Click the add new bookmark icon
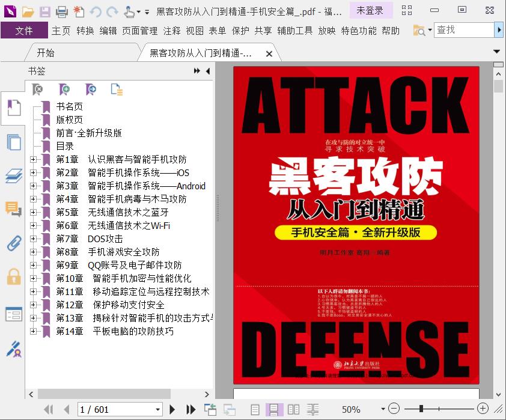This screenshot has width=506, height=420. (64, 90)
